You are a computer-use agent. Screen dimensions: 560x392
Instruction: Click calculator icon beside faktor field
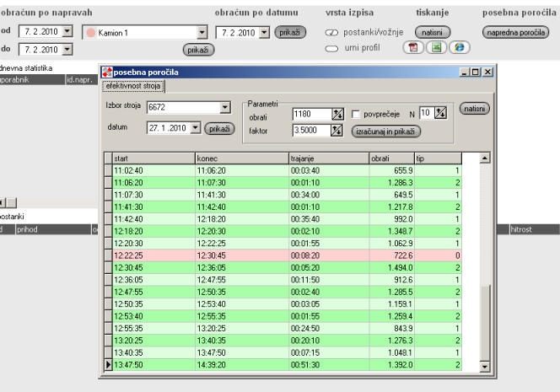pyautogui.click(x=336, y=131)
